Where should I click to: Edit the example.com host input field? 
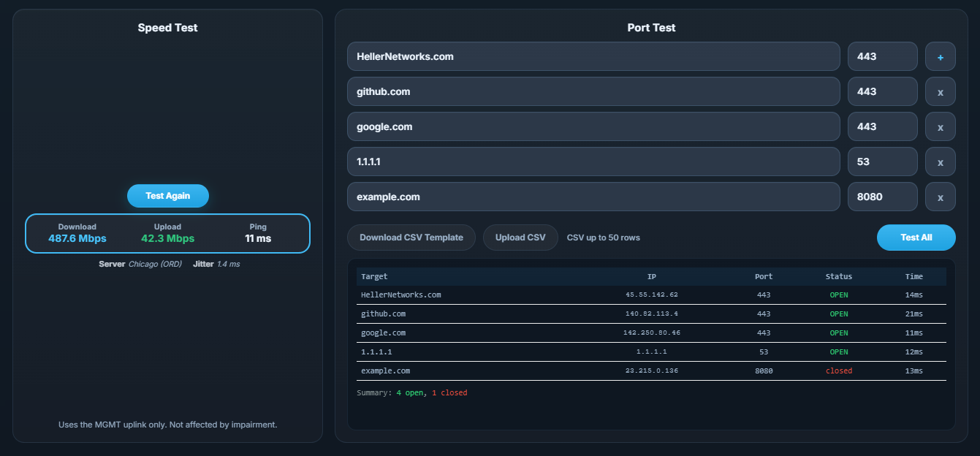(593, 197)
